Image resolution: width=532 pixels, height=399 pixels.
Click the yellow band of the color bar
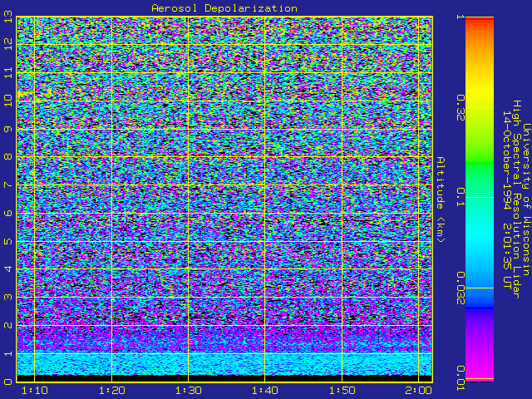[x=480, y=91]
